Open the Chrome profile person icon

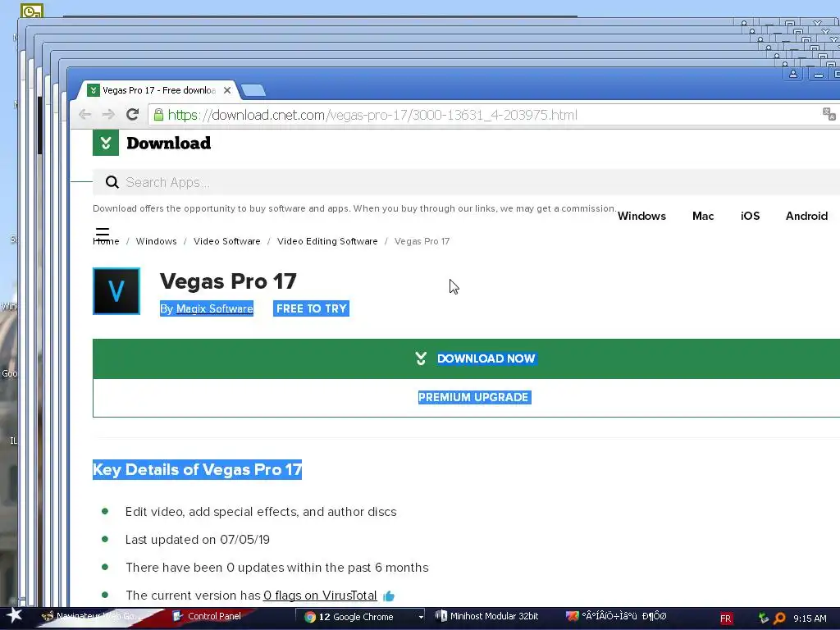click(x=793, y=74)
